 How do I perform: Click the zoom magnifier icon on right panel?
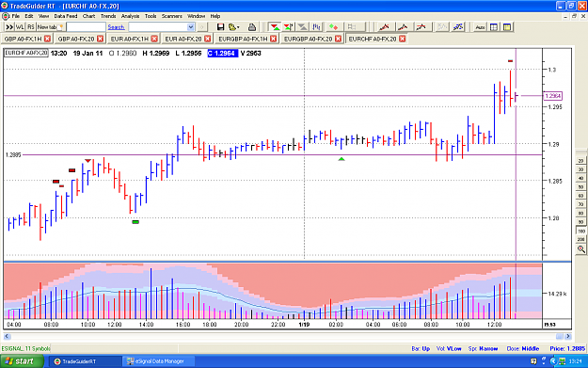coord(580,249)
